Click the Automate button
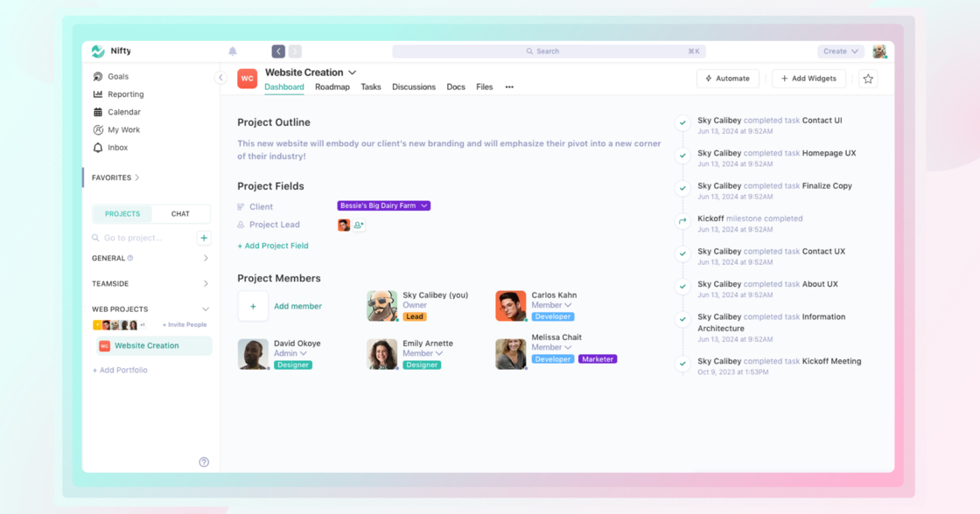Viewport: 980px width, 514px height. click(727, 79)
